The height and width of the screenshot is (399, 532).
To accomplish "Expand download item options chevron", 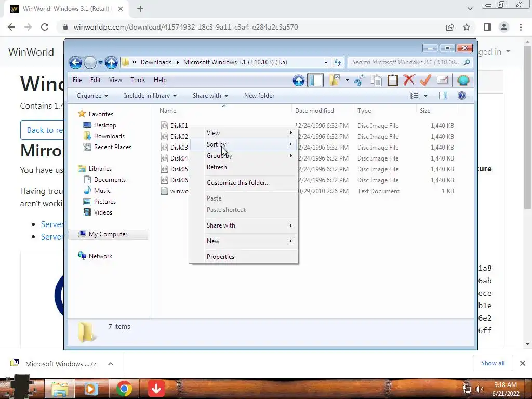I will point(110,364).
